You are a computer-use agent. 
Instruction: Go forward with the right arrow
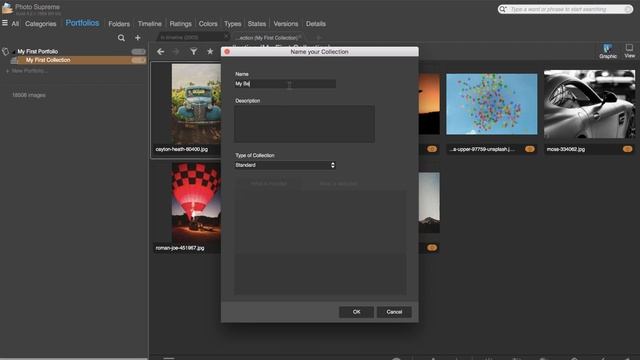point(176,51)
